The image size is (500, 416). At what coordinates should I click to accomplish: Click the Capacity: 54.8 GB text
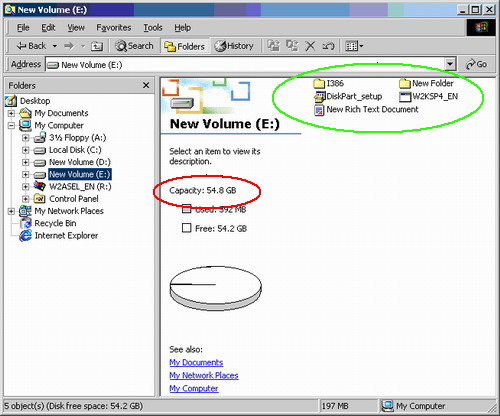203,191
